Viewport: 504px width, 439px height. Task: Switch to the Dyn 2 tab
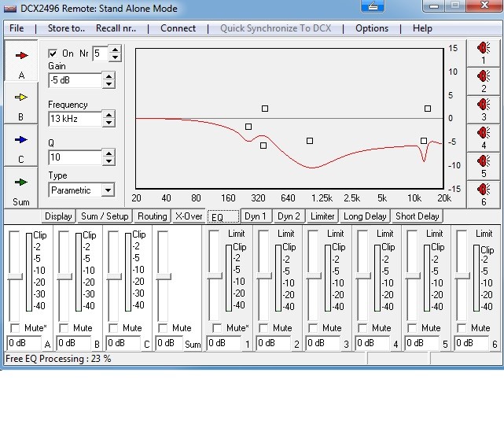tap(289, 216)
